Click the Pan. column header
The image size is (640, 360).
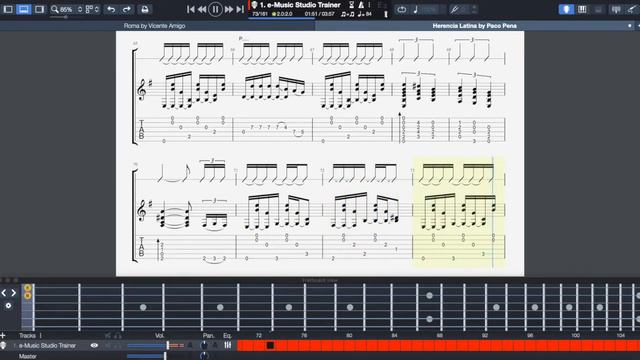209,336
